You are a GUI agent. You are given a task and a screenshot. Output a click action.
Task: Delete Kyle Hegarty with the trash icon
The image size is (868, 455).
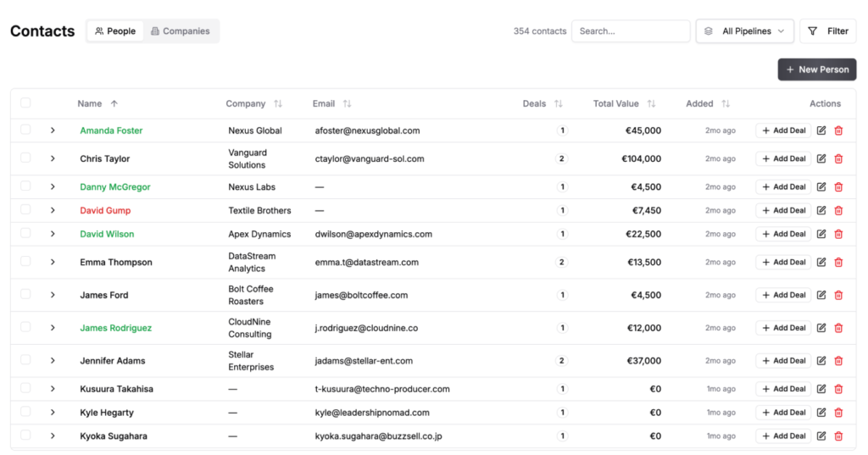pyautogui.click(x=838, y=413)
